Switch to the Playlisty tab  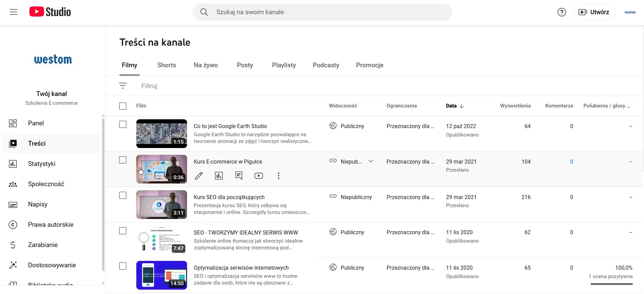coord(284,65)
